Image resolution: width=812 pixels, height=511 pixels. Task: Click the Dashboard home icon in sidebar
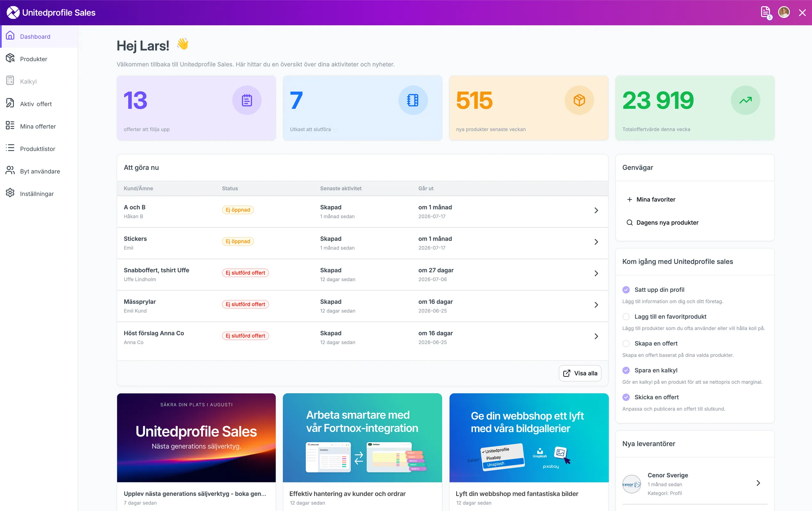tap(10, 36)
